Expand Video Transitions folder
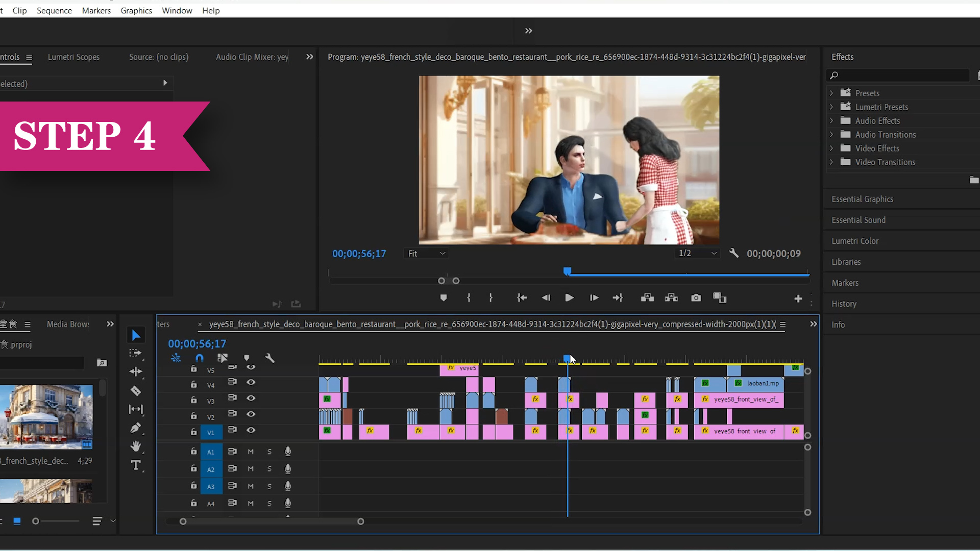The width and height of the screenshot is (980, 551). click(831, 162)
